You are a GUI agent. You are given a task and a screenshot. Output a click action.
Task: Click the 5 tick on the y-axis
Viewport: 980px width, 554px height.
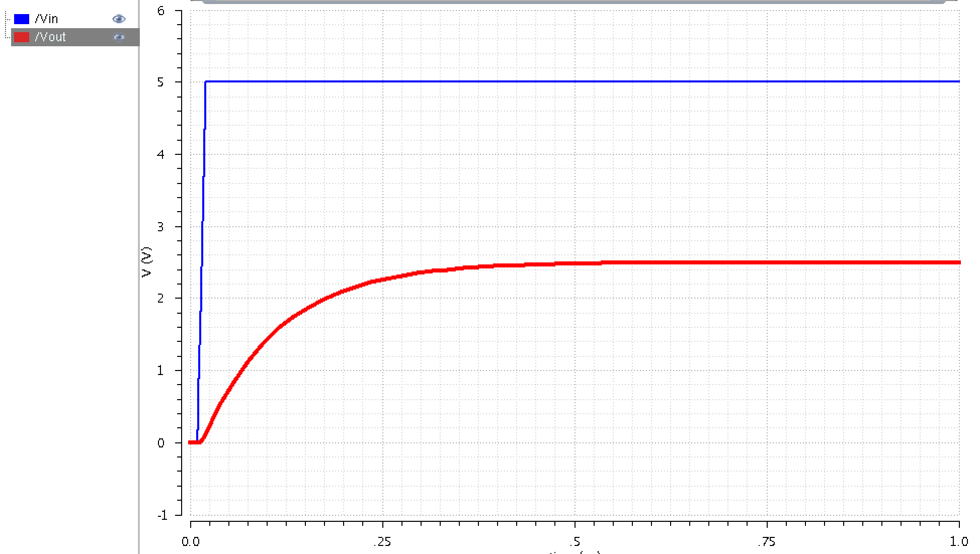click(x=160, y=82)
